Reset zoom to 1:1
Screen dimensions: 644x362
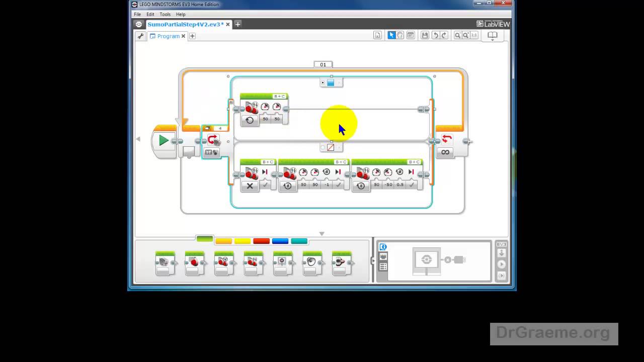(474, 35)
